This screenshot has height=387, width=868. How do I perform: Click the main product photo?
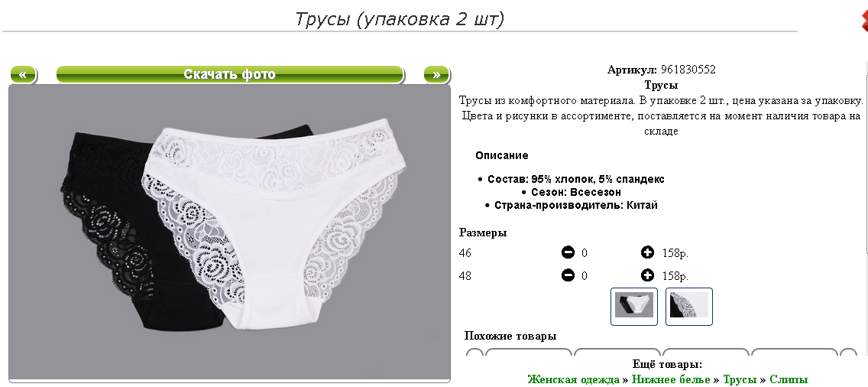tap(230, 233)
